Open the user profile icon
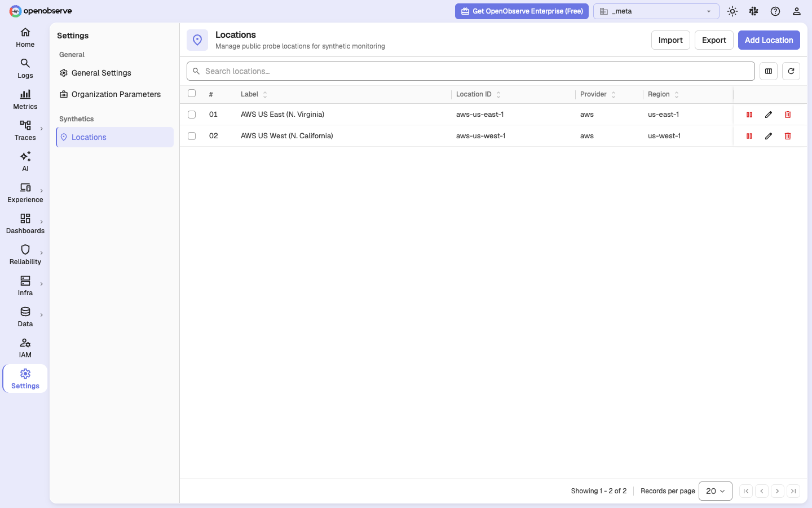This screenshot has width=812, height=508. pos(797,11)
